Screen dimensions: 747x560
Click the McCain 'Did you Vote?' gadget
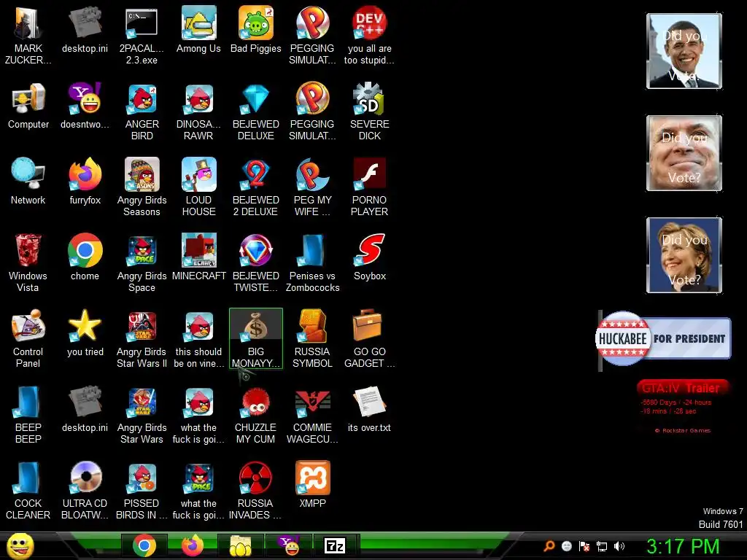(x=684, y=153)
